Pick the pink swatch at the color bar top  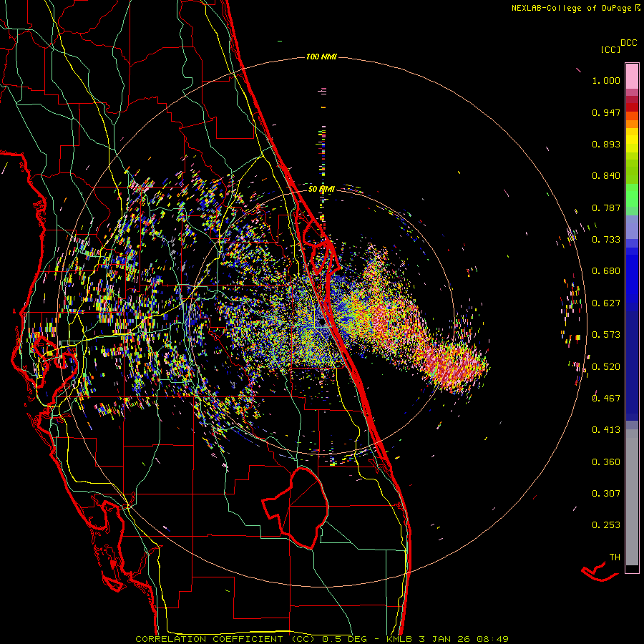[632, 77]
